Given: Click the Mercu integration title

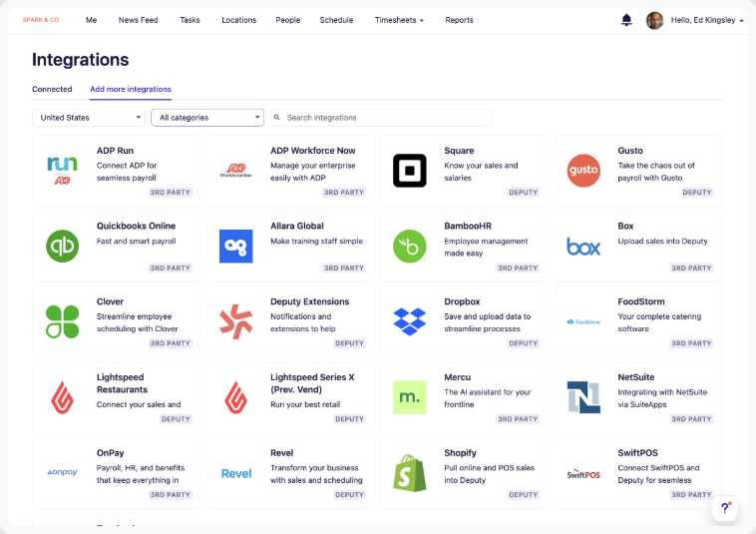Looking at the screenshot, I should point(457,377).
